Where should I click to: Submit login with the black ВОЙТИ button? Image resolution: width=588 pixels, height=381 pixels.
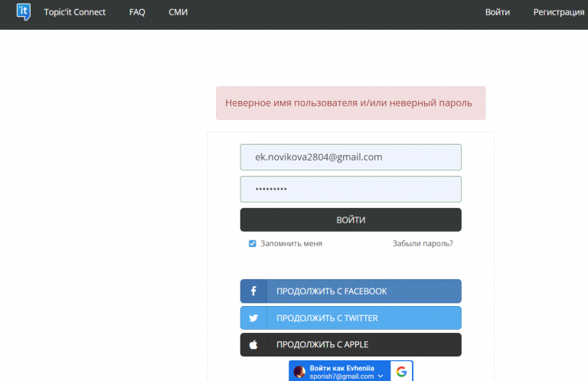coord(351,220)
